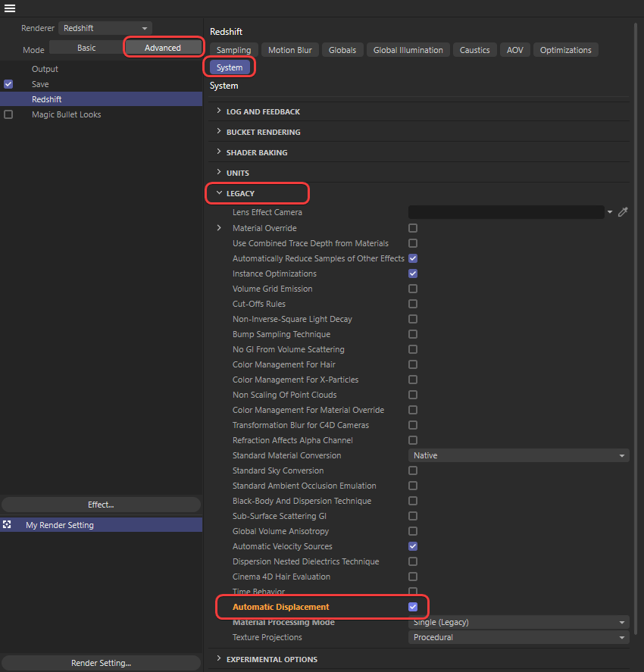Viewport: 644px width, 672px height.
Task: Enable the Material Override checkbox
Action: 413,228
